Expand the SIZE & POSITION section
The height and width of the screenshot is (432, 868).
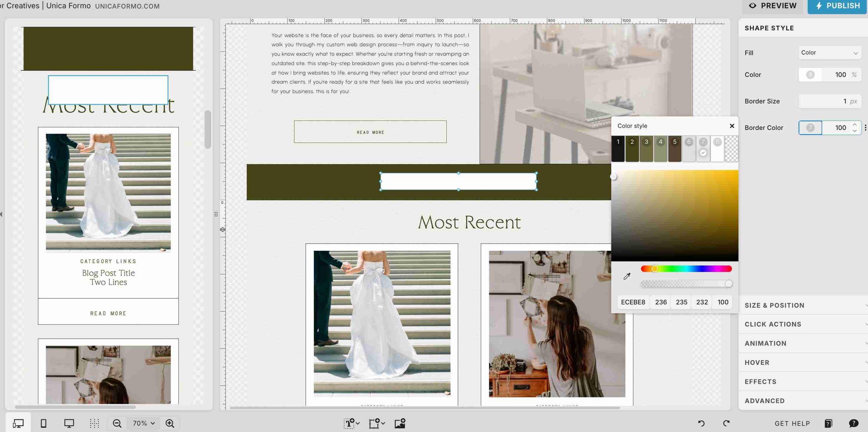pyautogui.click(x=774, y=305)
